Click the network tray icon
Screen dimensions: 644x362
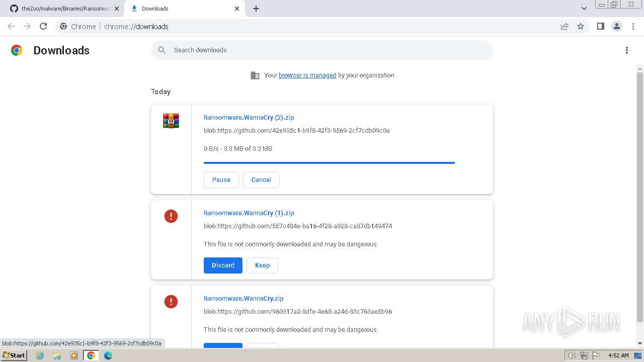[584, 355]
